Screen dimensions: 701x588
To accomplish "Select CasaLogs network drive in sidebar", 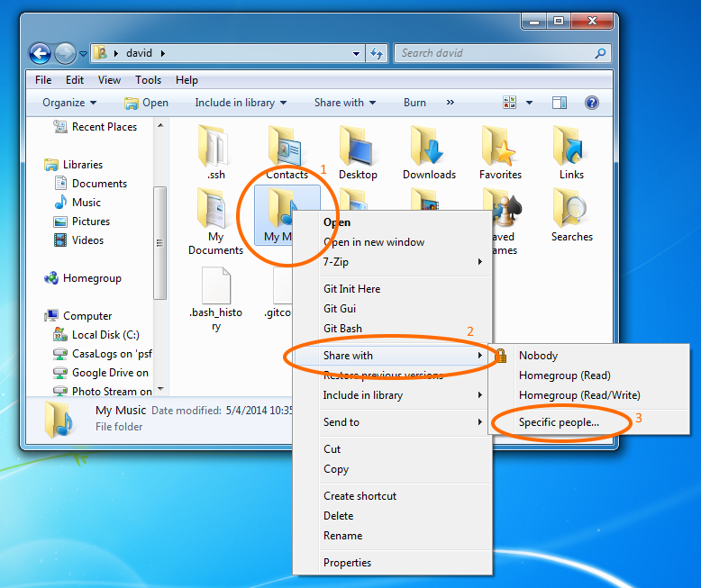I will click(103, 354).
